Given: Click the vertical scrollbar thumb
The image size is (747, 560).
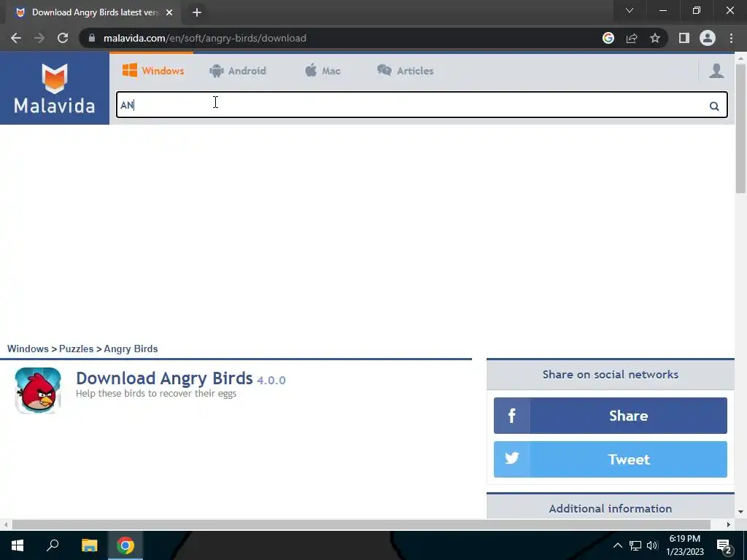Looking at the screenshot, I should [x=740, y=128].
